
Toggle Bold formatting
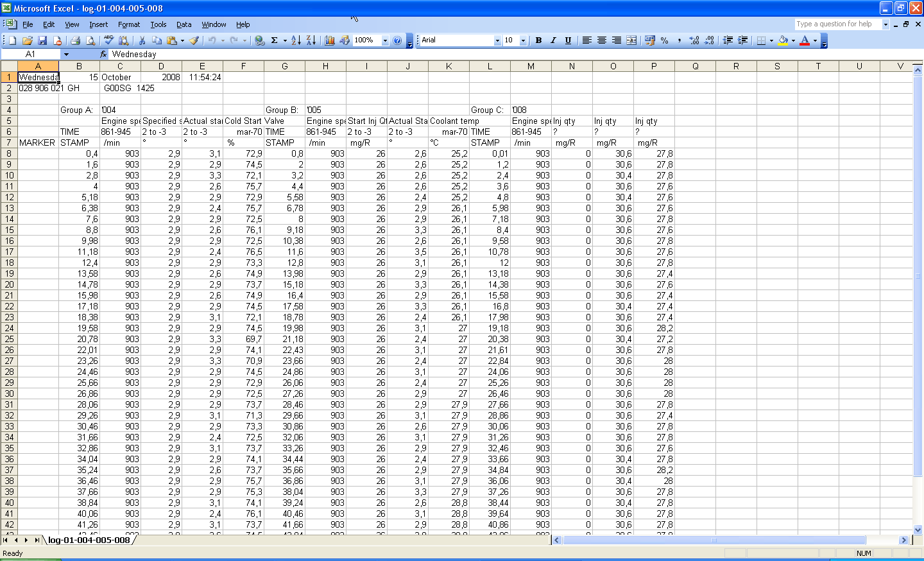[x=538, y=40]
